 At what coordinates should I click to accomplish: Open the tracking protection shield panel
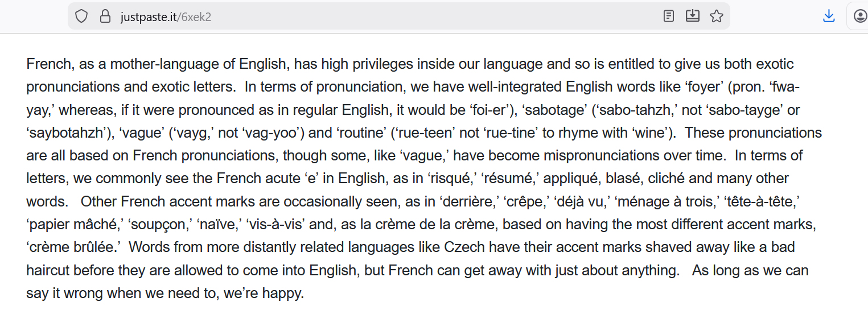[81, 16]
